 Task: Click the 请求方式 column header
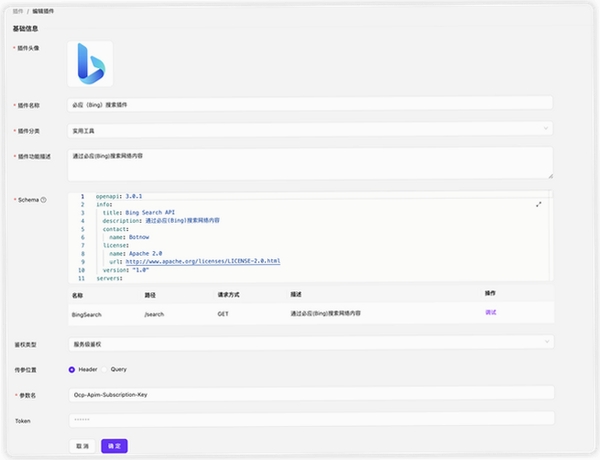[x=228, y=295]
